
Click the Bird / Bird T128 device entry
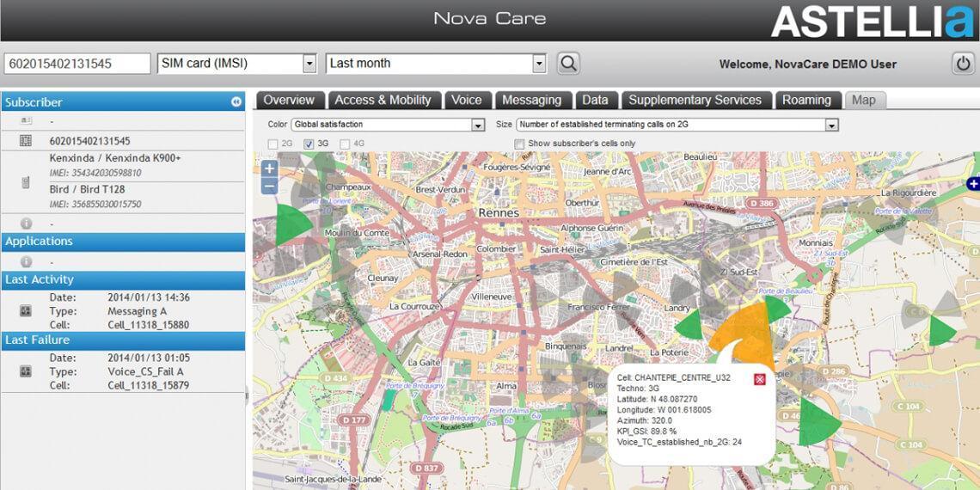87,189
